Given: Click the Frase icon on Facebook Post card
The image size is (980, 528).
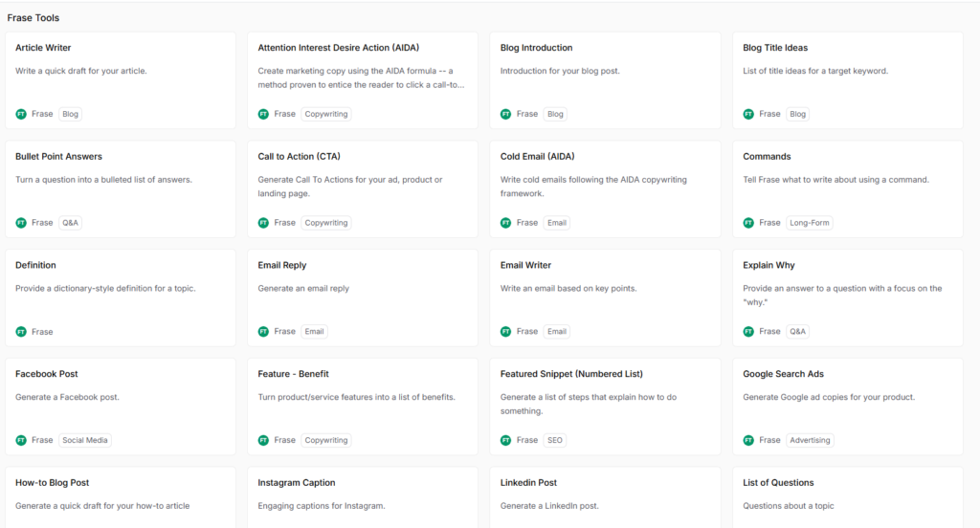Looking at the screenshot, I should [x=21, y=441].
